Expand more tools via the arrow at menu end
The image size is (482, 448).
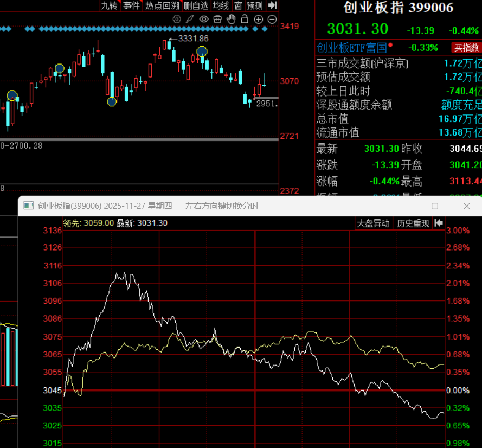(273, 6)
